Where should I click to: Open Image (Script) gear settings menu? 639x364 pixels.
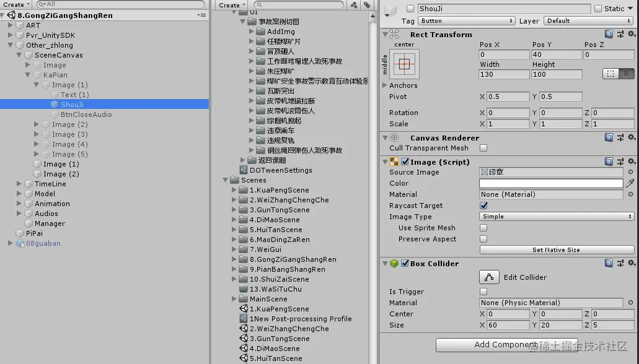(632, 161)
